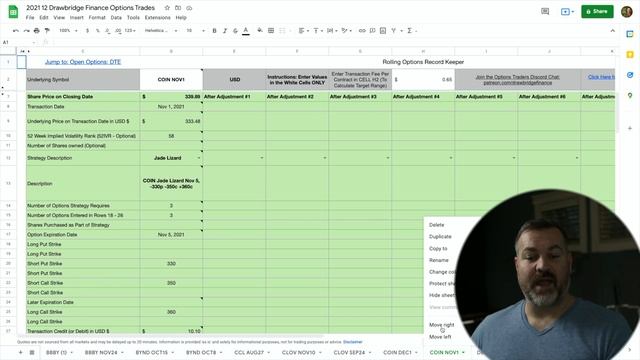Open the Helvetica font dropdown

pos(161,31)
